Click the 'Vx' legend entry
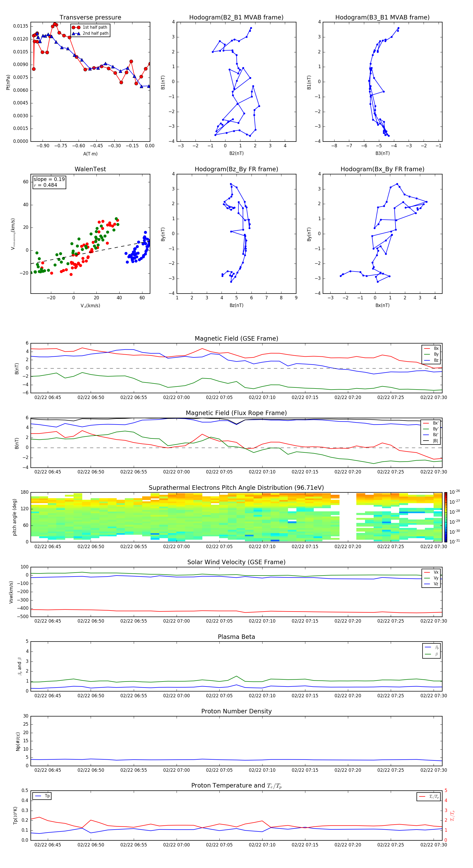Screen dimensions: 473x868 (431, 572)
